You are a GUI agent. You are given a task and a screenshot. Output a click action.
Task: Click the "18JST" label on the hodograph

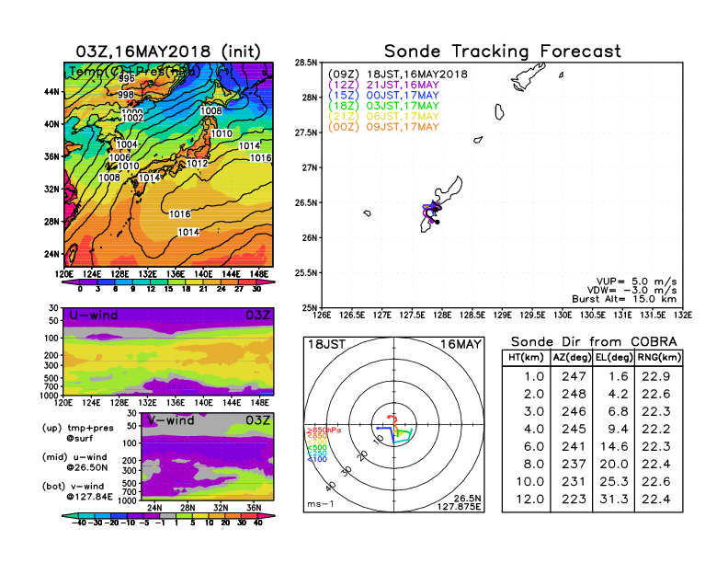(x=327, y=345)
